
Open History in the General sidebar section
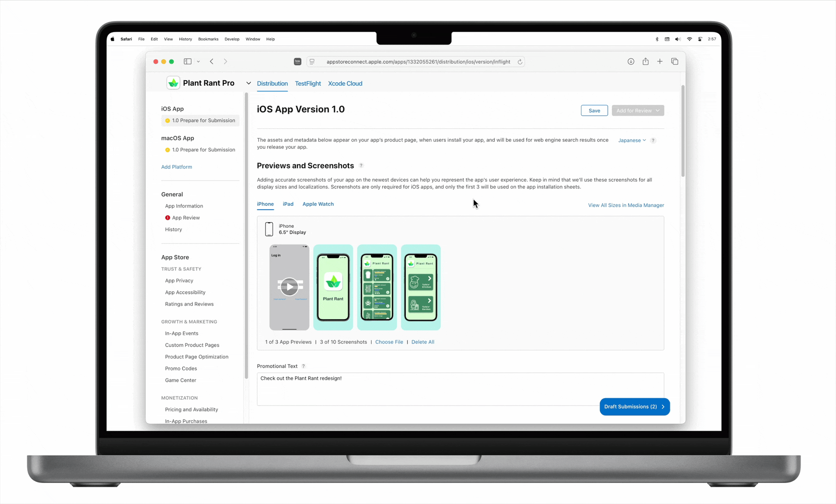(174, 230)
